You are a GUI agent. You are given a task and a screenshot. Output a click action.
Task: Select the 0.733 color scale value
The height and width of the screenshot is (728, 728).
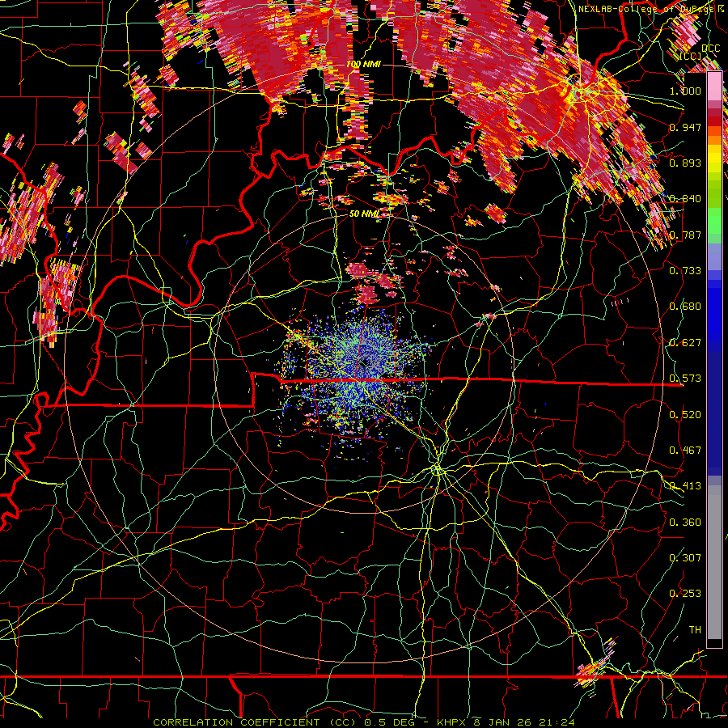tap(685, 271)
